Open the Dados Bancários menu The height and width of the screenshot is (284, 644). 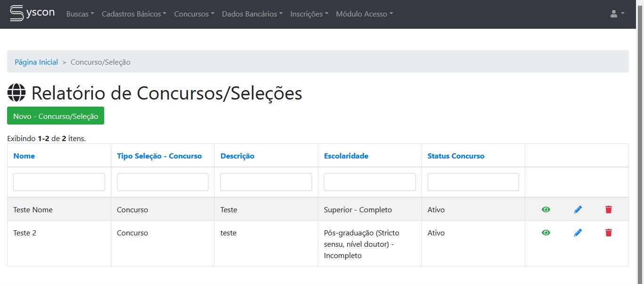(x=252, y=14)
